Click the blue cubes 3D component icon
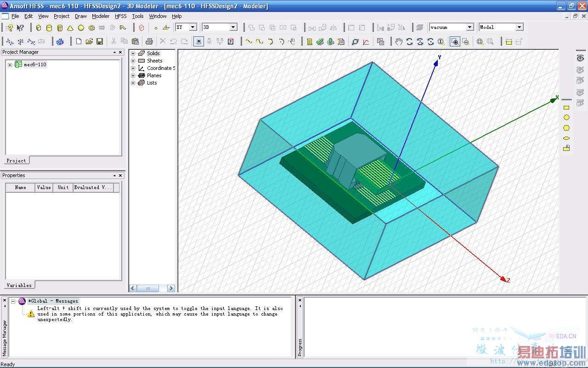Screen dimensions: 588x368 click(60, 41)
